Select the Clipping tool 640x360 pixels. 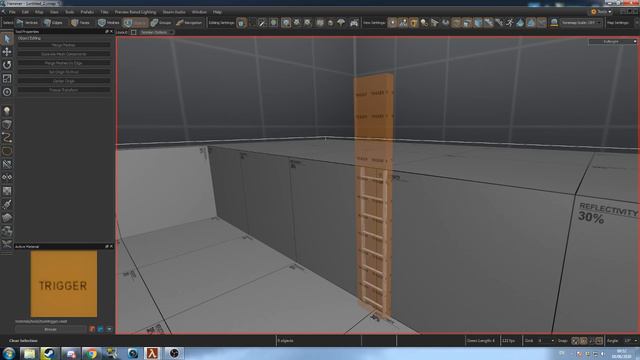pos(7,164)
